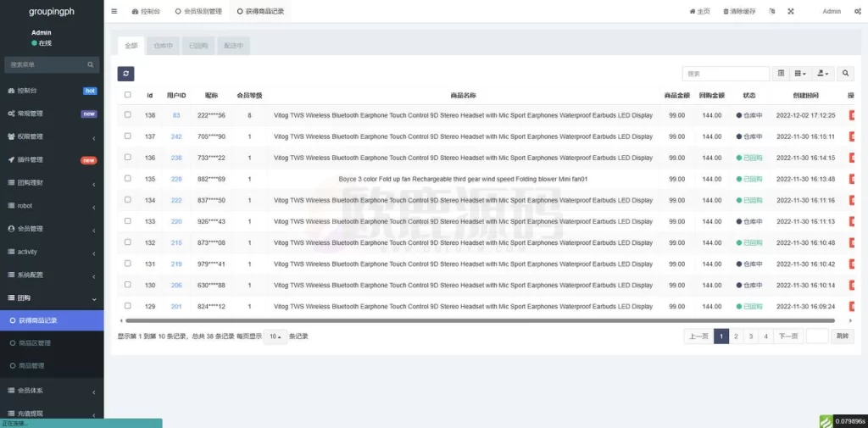Switch to the 全部 tab

(x=131, y=46)
